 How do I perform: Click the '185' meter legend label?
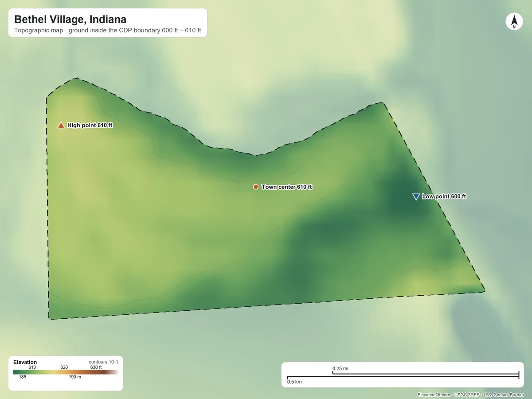point(23,377)
